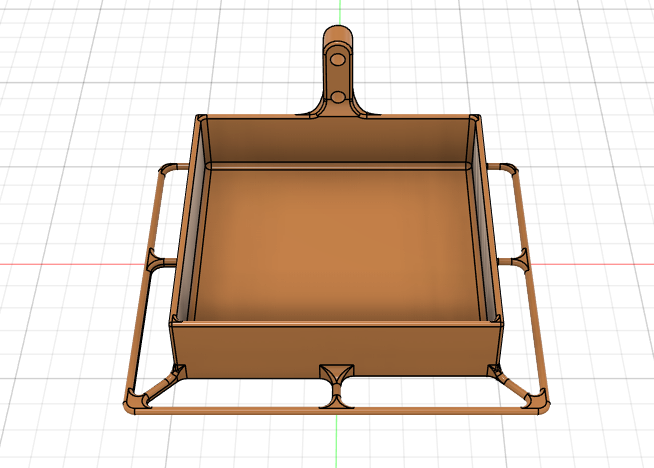
Task: Select the tray's back inner wall face
Action: (338, 141)
